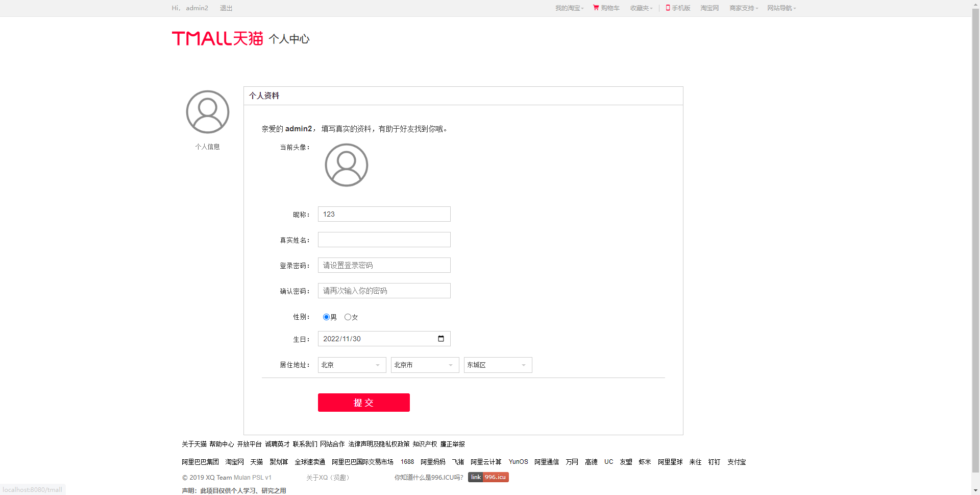Open the 商家支持 dropdown menu

744,8
